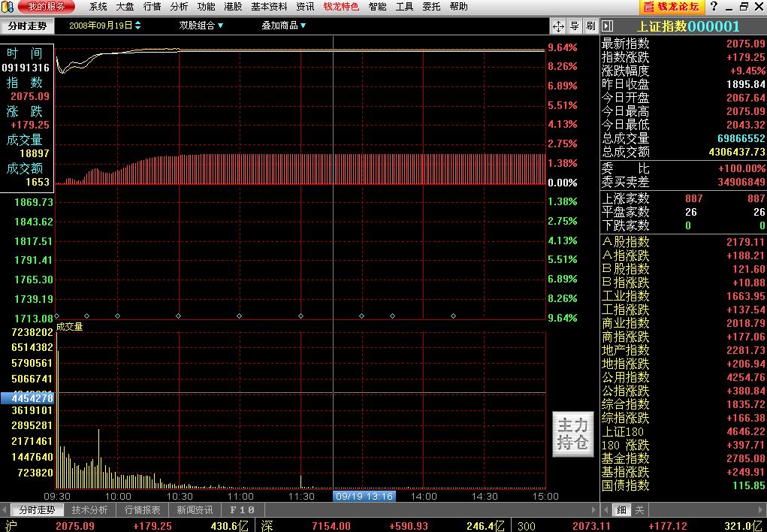The width and height of the screenshot is (767, 532).
Task: Switch to the 技术分析 tab
Action: click(x=89, y=510)
